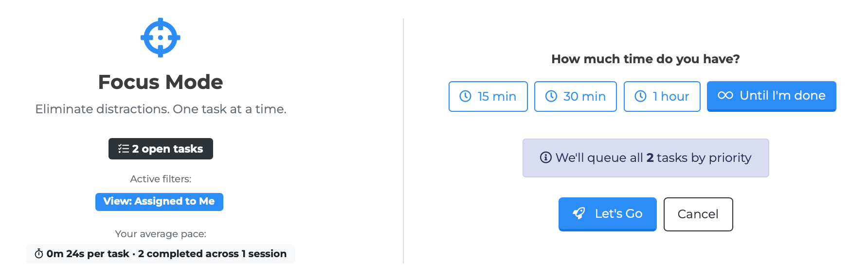Click the clock icon beside 15 min

[x=466, y=96]
